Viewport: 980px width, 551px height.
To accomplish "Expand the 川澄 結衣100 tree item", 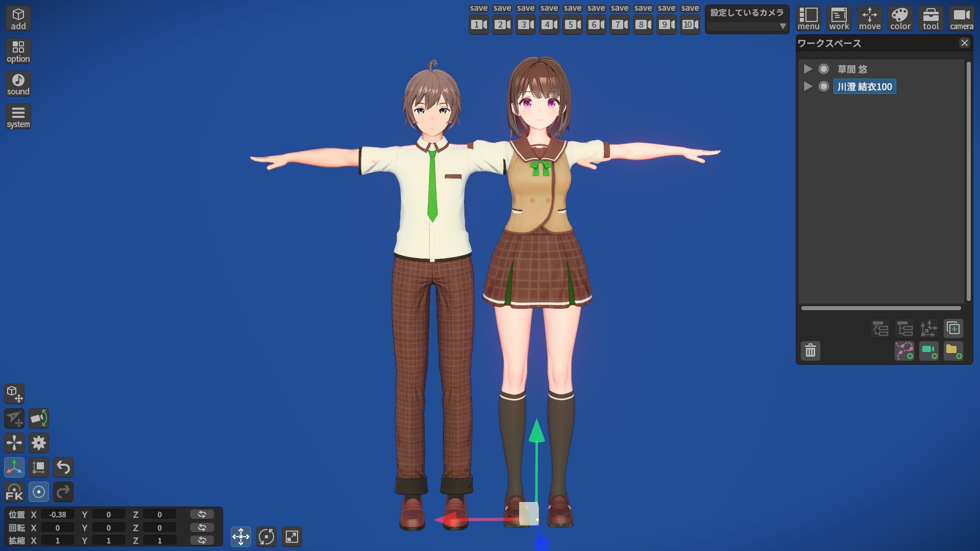I will 807,87.
